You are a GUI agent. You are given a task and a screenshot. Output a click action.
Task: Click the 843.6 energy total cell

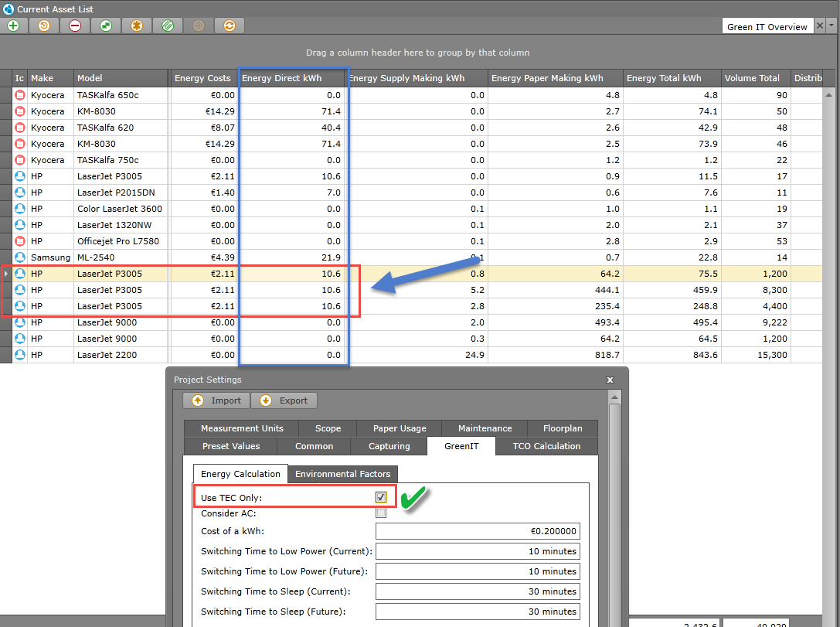click(672, 355)
